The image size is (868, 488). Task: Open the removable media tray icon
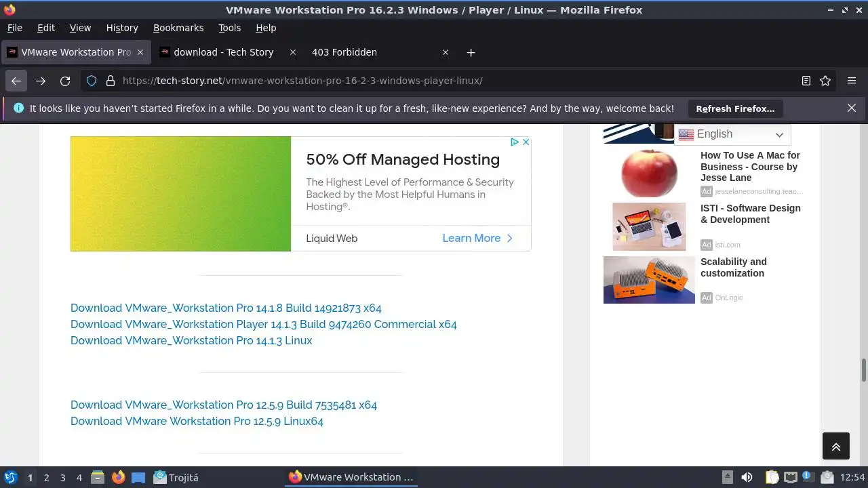point(728,477)
